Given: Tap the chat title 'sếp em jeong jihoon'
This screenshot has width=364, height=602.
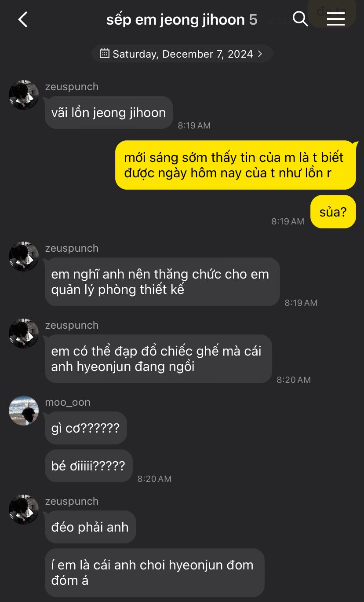Looking at the screenshot, I should click(175, 20).
